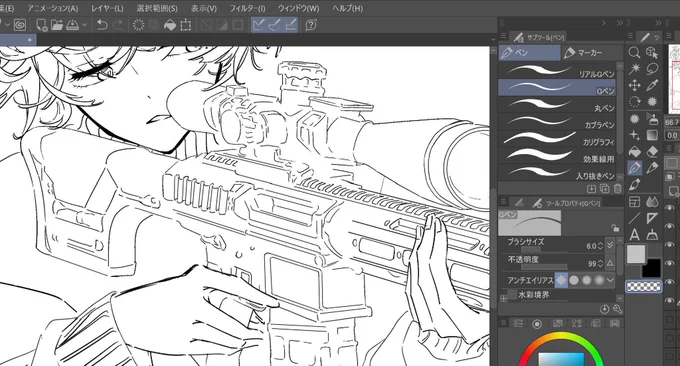Click the delete sub tool trash icon
The width and height of the screenshot is (680, 366).
(617, 188)
